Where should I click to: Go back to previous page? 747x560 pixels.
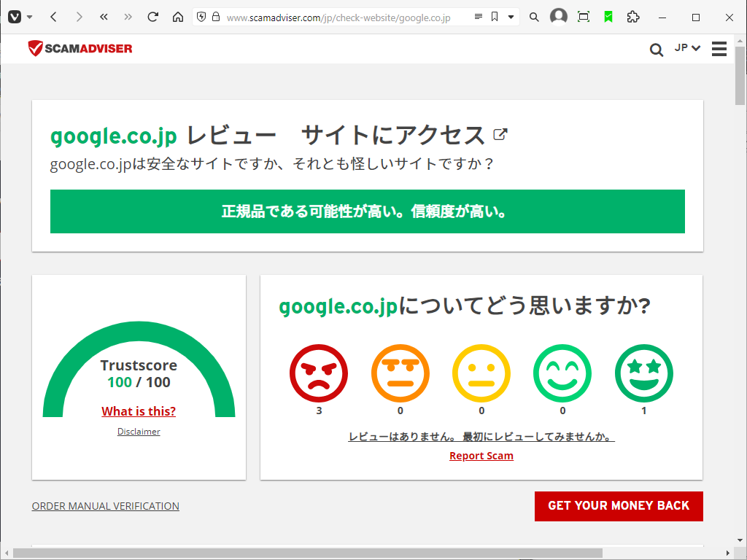tap(53, 17)
